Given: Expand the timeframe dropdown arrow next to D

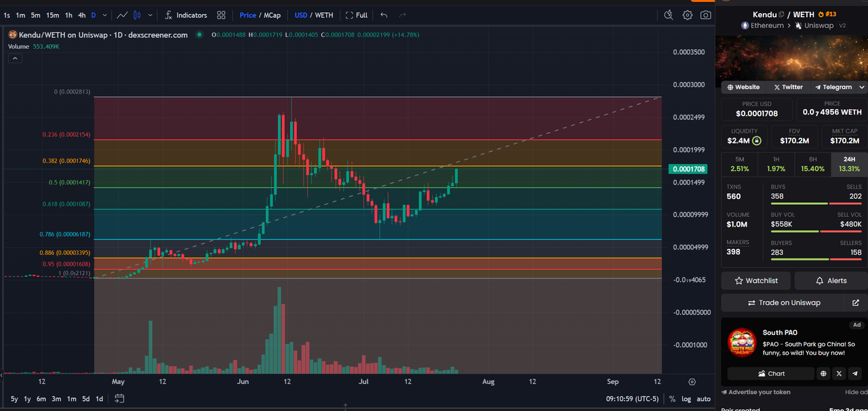Looking at the screenshot, I should [x=105, y=15].
